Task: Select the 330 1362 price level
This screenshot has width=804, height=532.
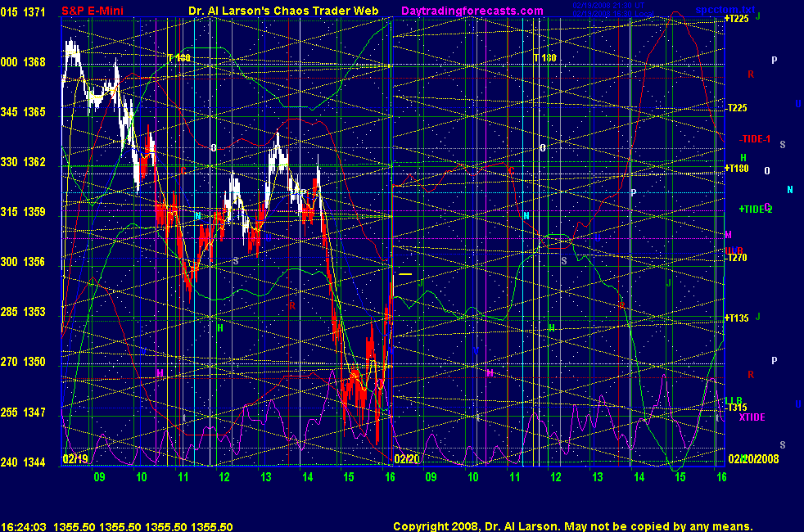Action: tap(23, 162)
